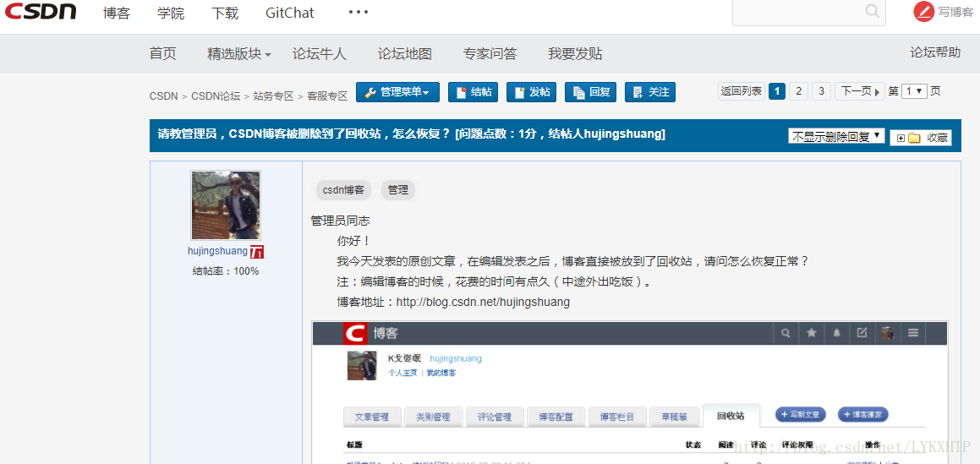
Task: Click the hamburger menu icon in blog header
Action: click(913, 333)
